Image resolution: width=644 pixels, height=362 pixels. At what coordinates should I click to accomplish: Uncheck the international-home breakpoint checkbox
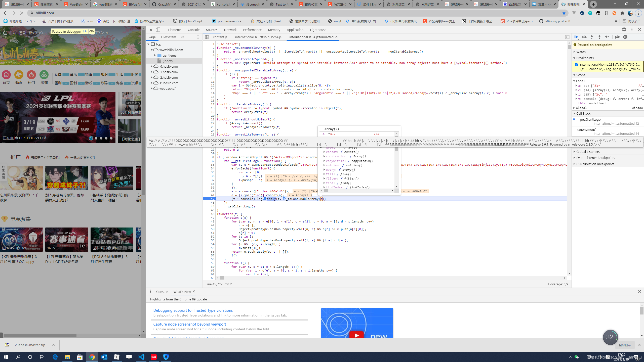(577, 64)
